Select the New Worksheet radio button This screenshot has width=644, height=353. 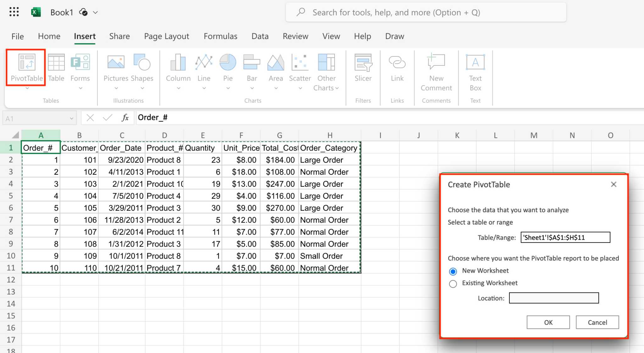click(x=453, y=271)
